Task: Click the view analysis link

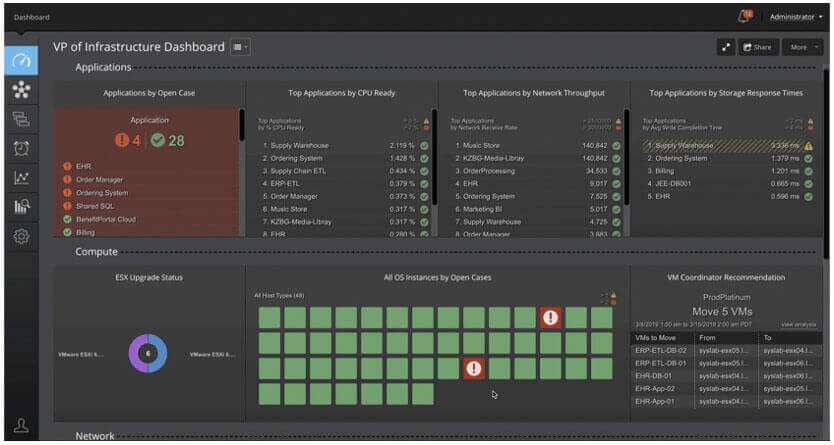Action: (x=798, y=324)
